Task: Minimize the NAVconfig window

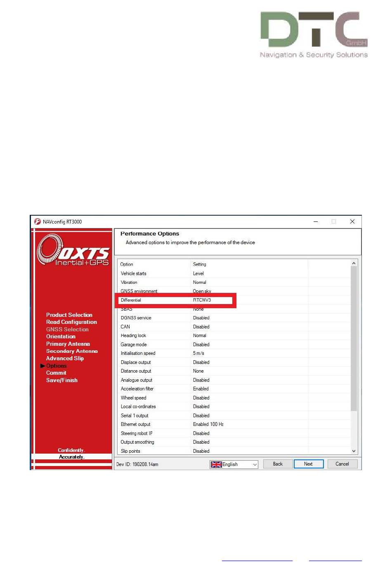Action: point(316,222)
